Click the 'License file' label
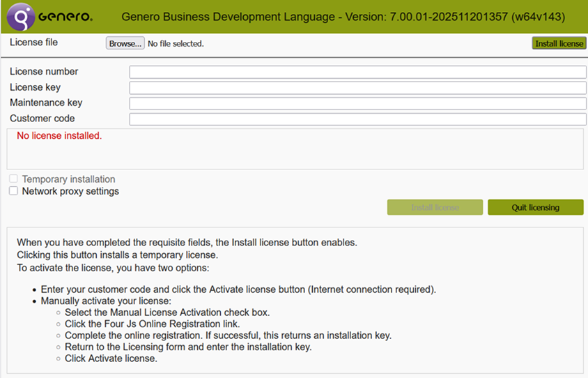Viewport: 588px width, 378px height. pyautogui.click(x=33, y=42)
